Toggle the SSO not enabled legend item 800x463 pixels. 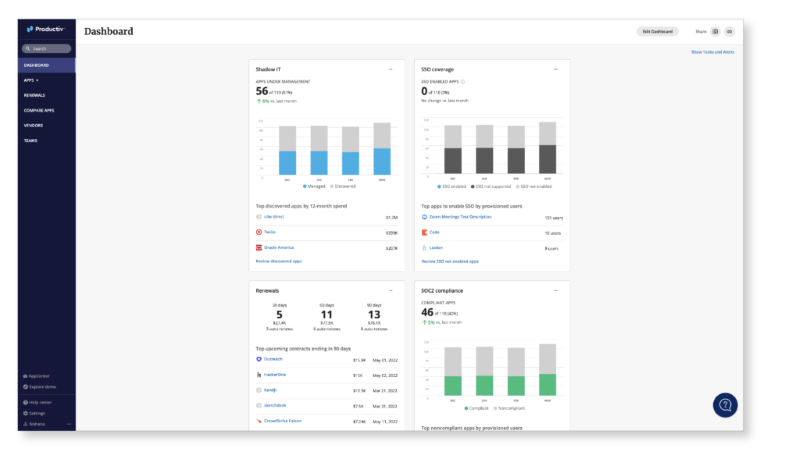point(534,187)
